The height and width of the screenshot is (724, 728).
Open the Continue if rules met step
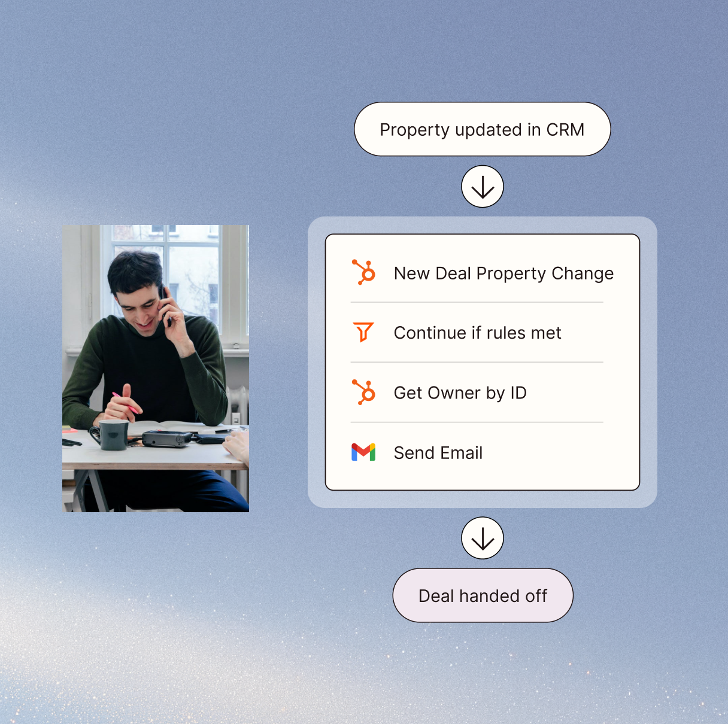(477, 333)
